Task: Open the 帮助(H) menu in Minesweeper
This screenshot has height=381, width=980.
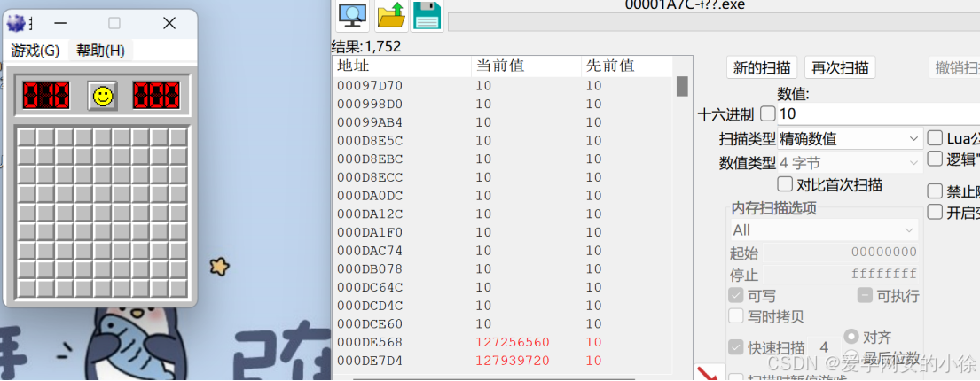Action: tap(100, 51)
